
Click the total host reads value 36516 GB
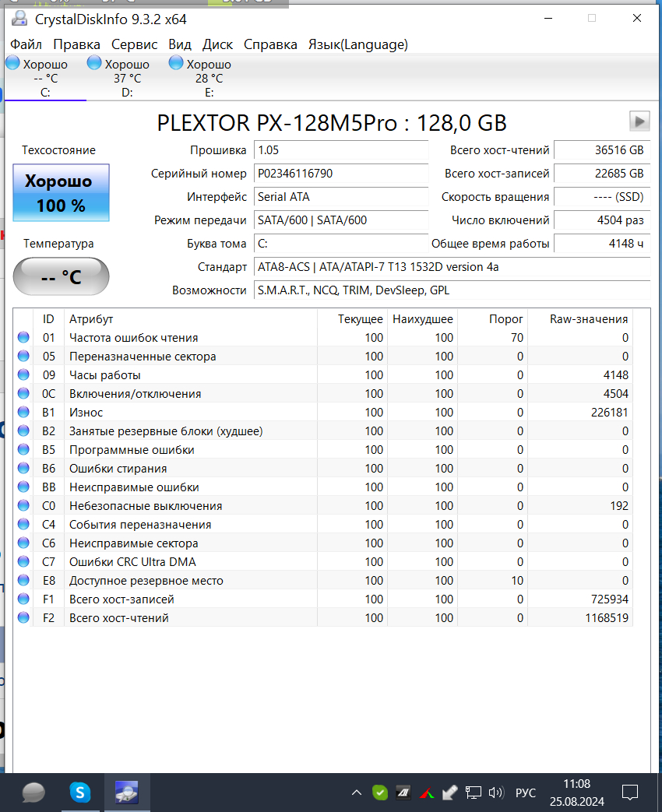pos(602,150)
